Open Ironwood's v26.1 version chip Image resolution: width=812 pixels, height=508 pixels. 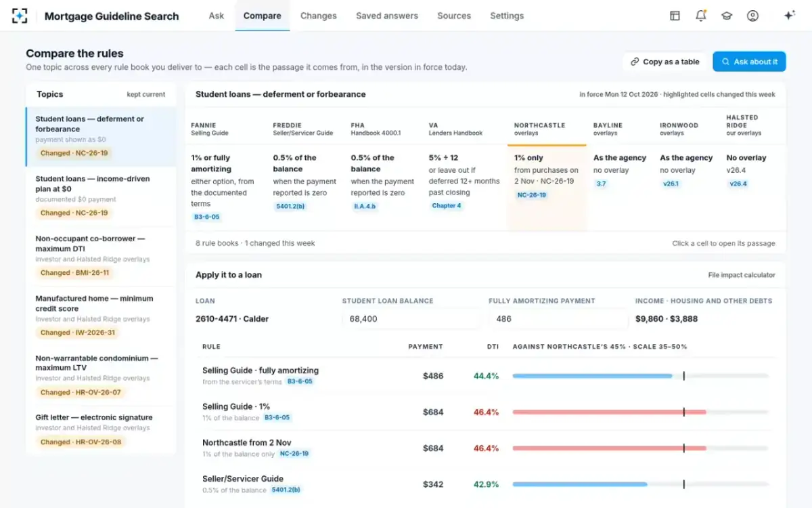671,184
